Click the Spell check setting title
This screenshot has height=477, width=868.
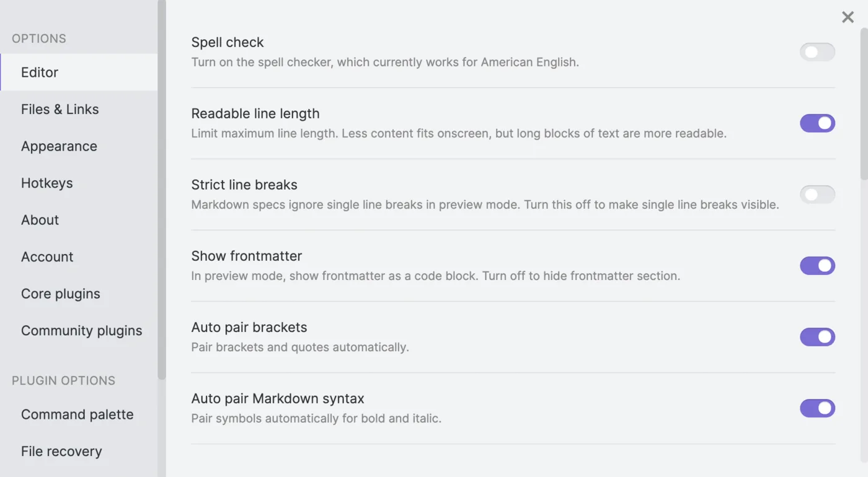point(227,42)
